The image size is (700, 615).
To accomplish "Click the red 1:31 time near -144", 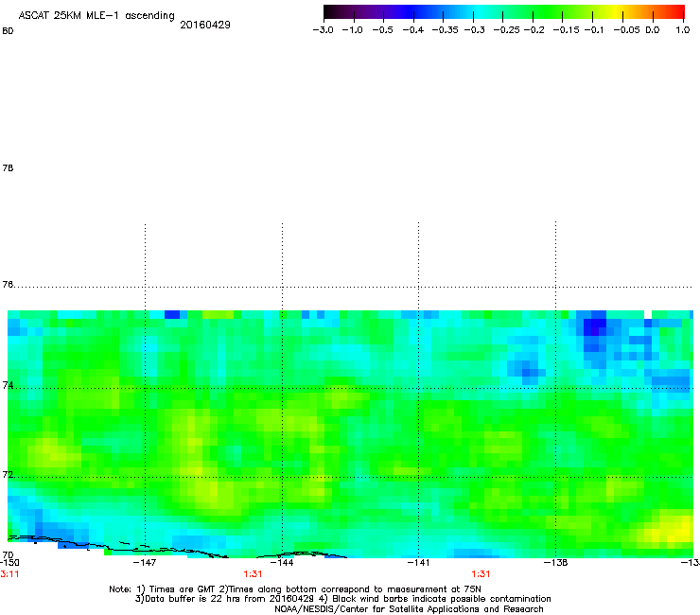I will tap(253, 574).
